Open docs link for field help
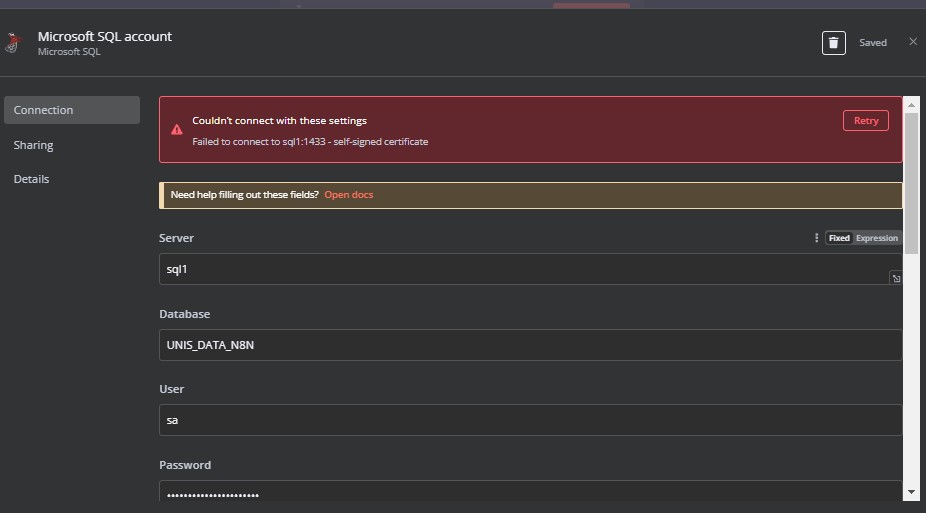This screenshot has height=513, width=926. 348,195
